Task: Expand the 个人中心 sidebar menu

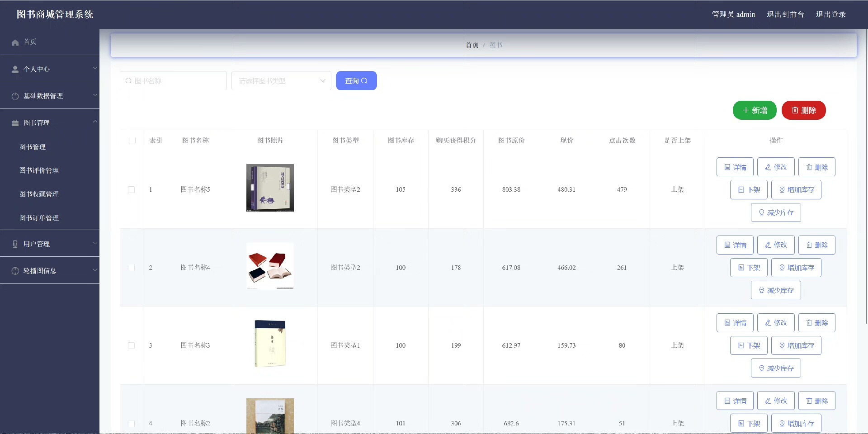Action: [x=50, y=69]
